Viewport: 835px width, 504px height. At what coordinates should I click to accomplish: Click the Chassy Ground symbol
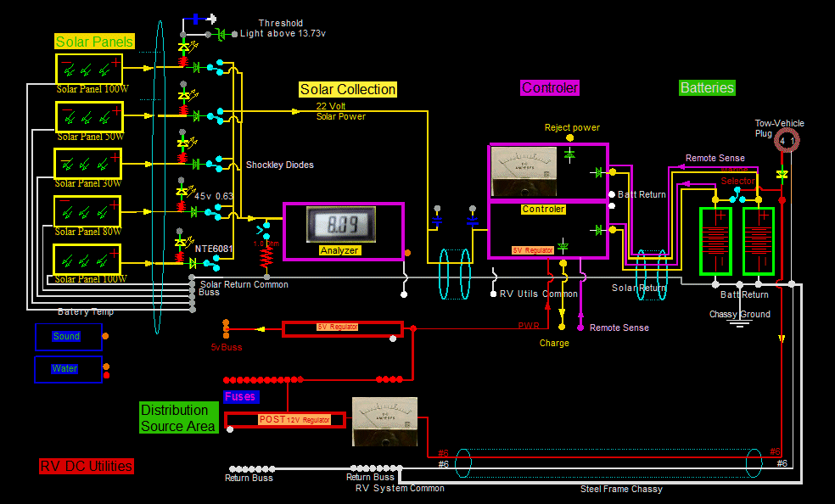[x=739, y=323]
